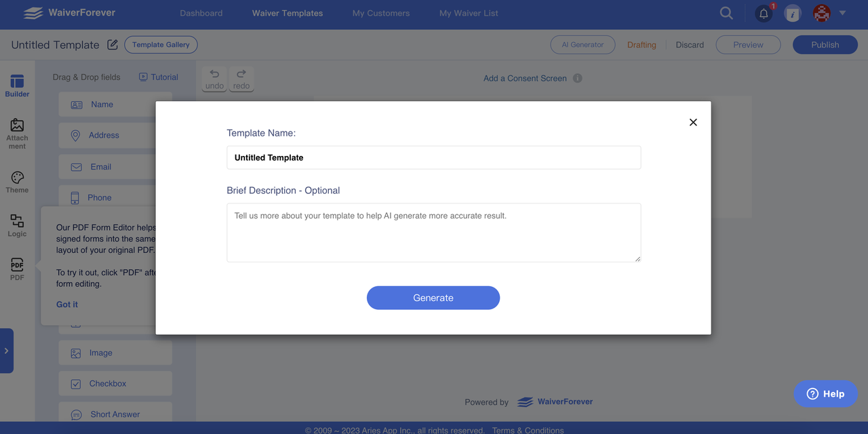Open the Logic sidebar panel
This screenshot has height=434, width=868.
point(17,226)
